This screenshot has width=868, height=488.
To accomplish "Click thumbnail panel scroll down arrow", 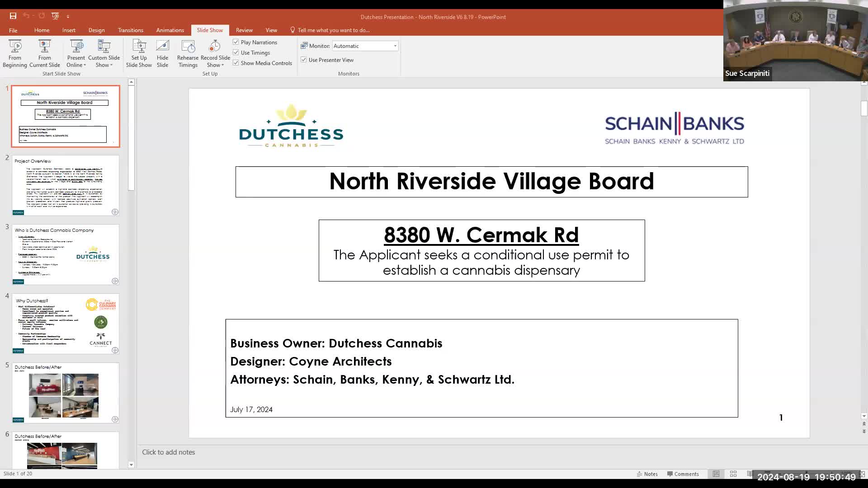I will click(x=131, y=465).
